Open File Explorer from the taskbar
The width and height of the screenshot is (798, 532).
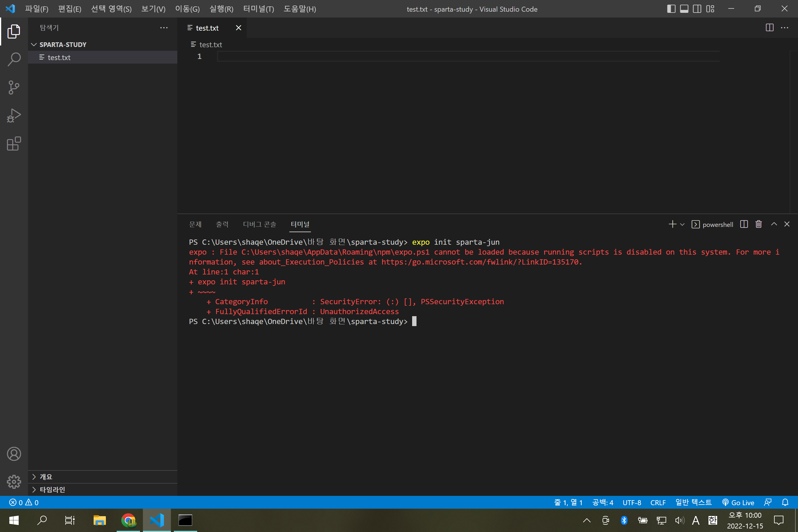(x=99, y=520)
